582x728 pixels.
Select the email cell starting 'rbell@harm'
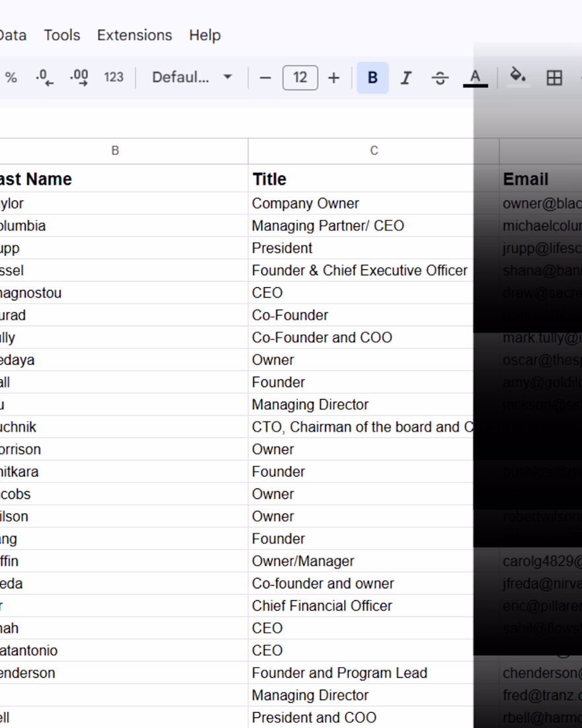541,717
